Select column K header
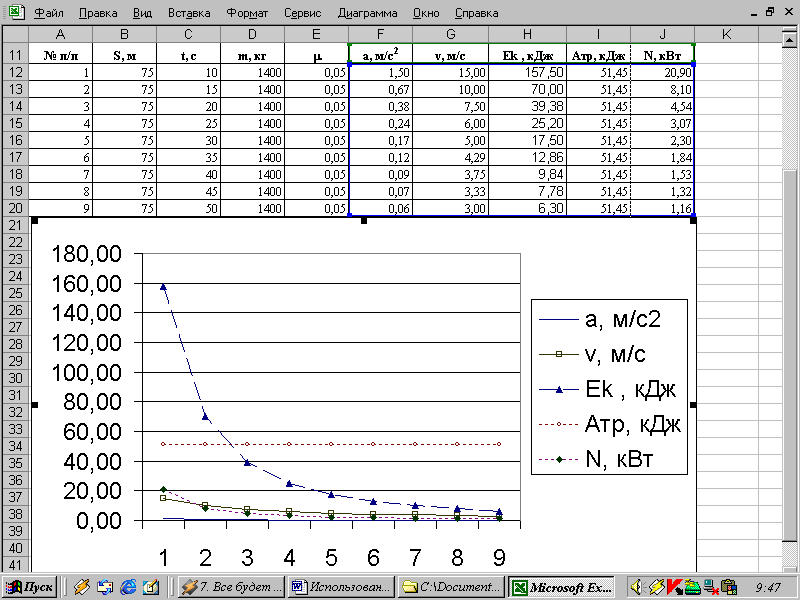Image resolution: width=800 pixels, height=600 pixels. coord(726,35)
